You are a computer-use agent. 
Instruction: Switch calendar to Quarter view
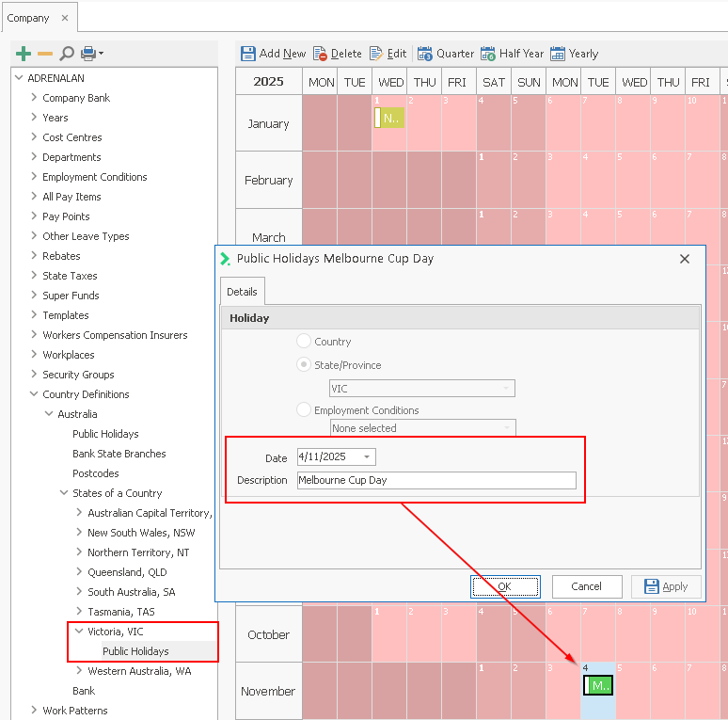click(446, 54)
